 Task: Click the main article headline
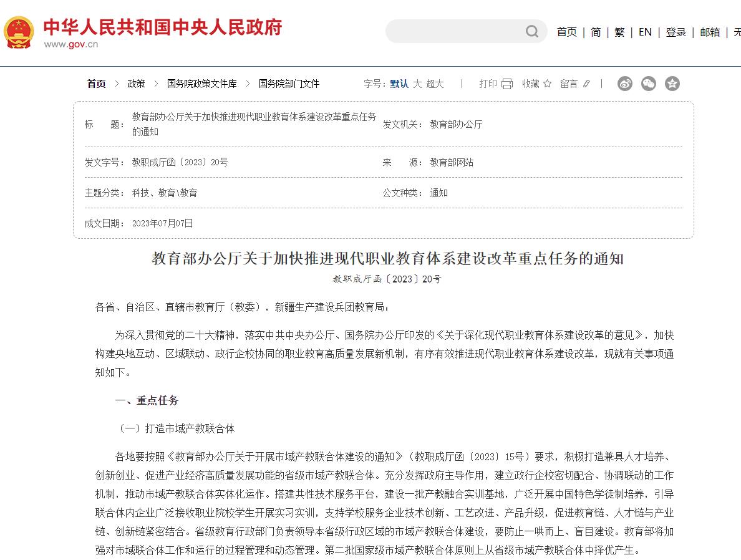pos(387,259)
